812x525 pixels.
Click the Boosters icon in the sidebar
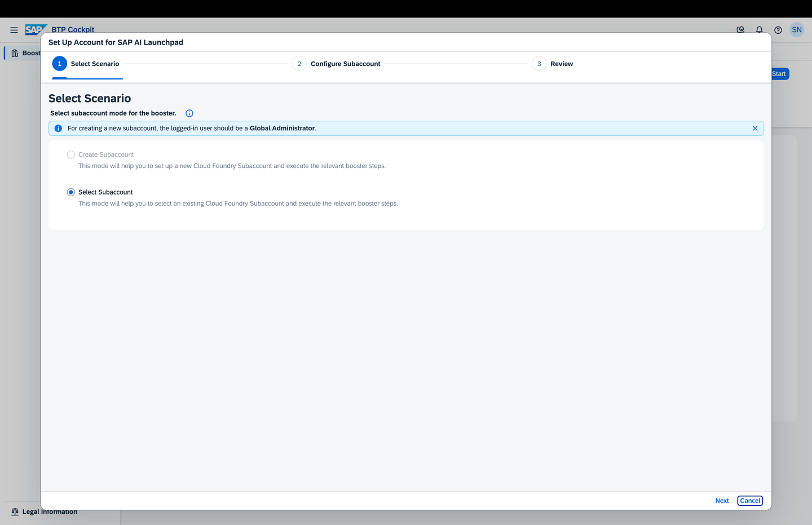pyautogui.click(x=15, y=53)
